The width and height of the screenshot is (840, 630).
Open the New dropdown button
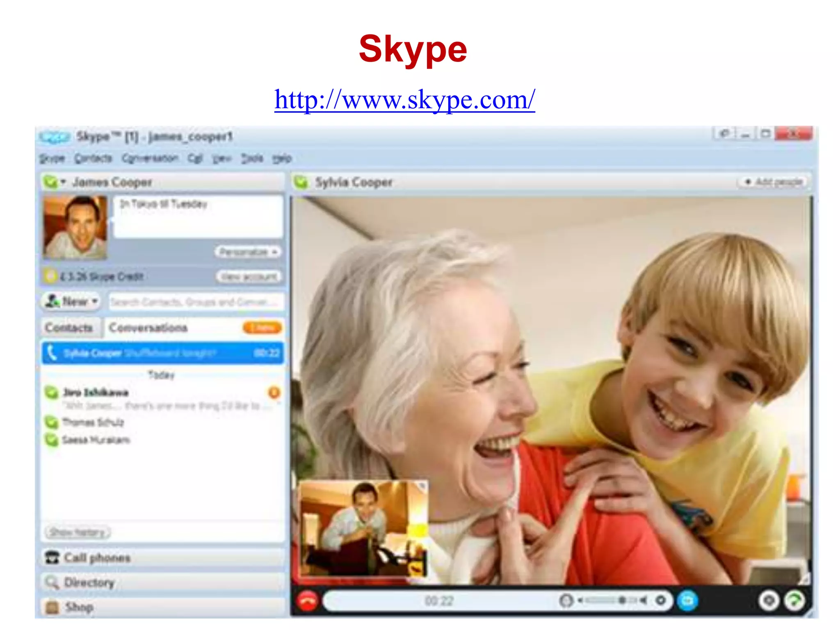pyautogui.click(x=71, y=302)
